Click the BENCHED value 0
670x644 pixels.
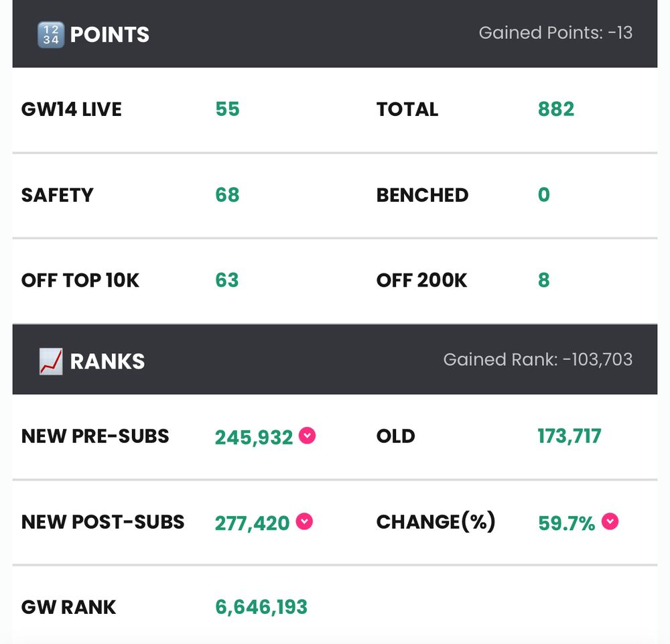point(544,195)
